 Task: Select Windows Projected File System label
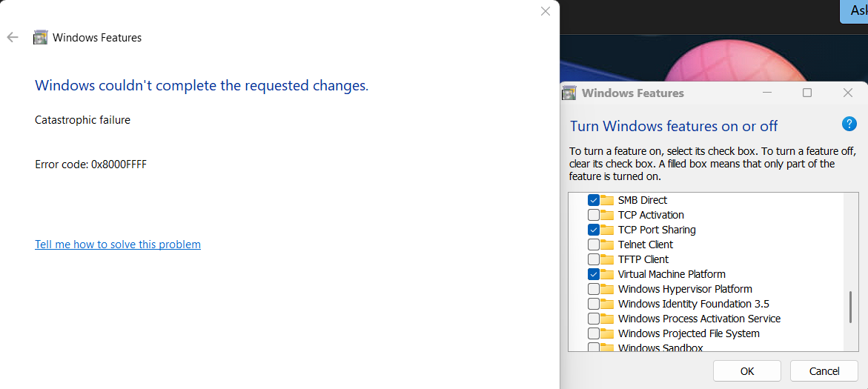[x=689, y=333]
